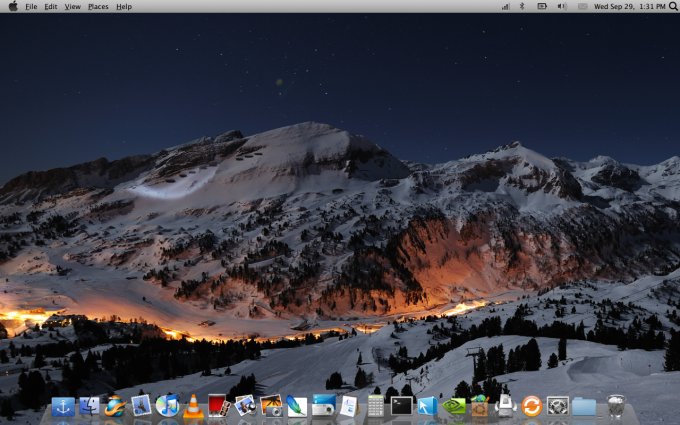Open the Help menu
The width and height of the screenshot is (680, 425).
coord(124,7)
